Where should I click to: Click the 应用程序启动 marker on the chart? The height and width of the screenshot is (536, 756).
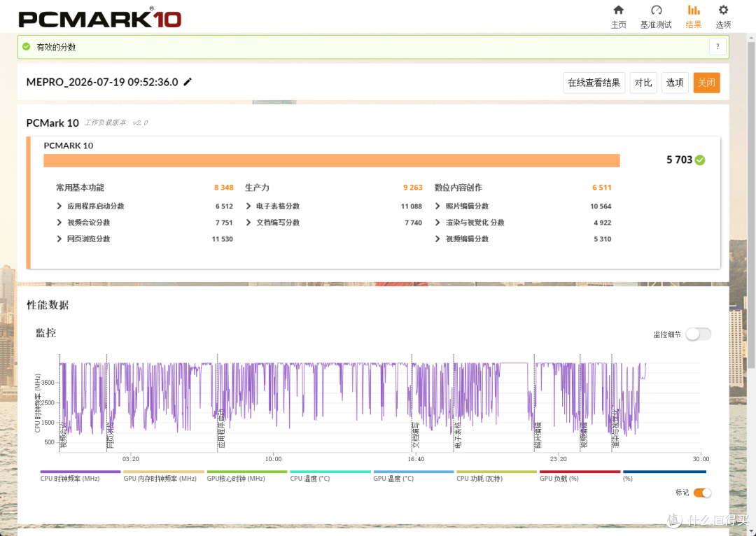(222, 429)
